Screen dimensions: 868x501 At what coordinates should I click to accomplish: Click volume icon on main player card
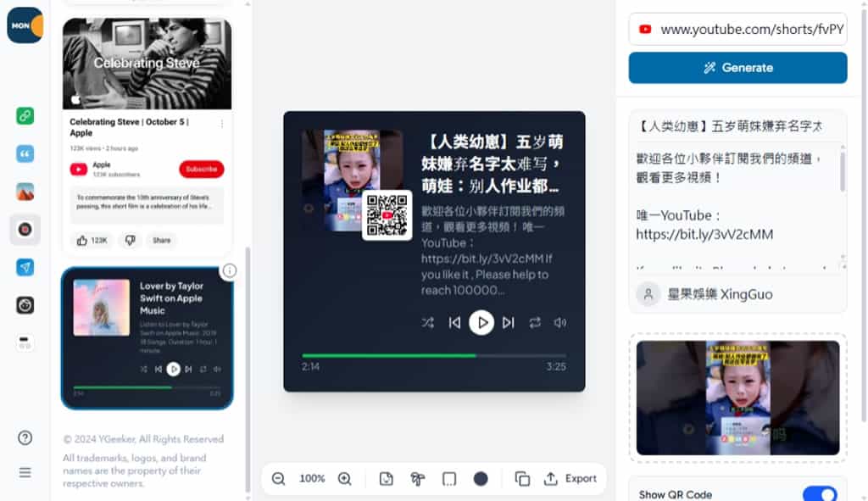(x=560, y=322)
